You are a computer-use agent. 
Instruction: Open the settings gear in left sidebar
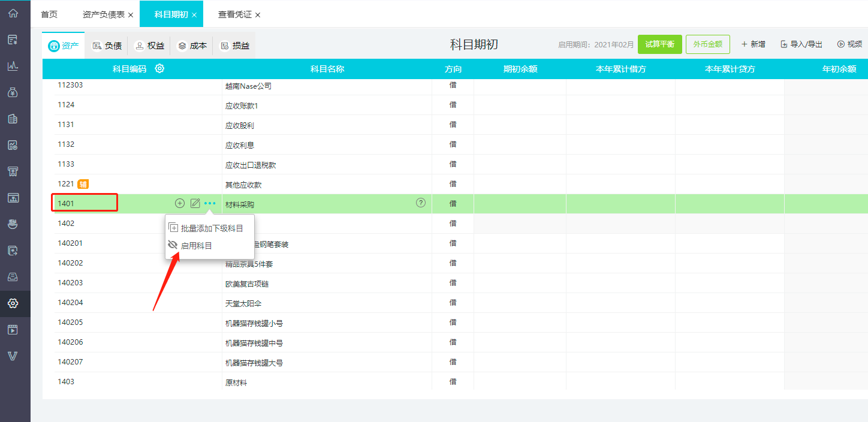(x=13, y=303)
